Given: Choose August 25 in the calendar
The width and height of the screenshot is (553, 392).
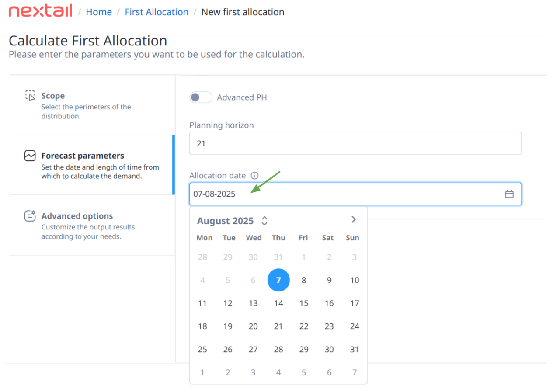Looking at the screenshot, I should (x=202, y=350).
